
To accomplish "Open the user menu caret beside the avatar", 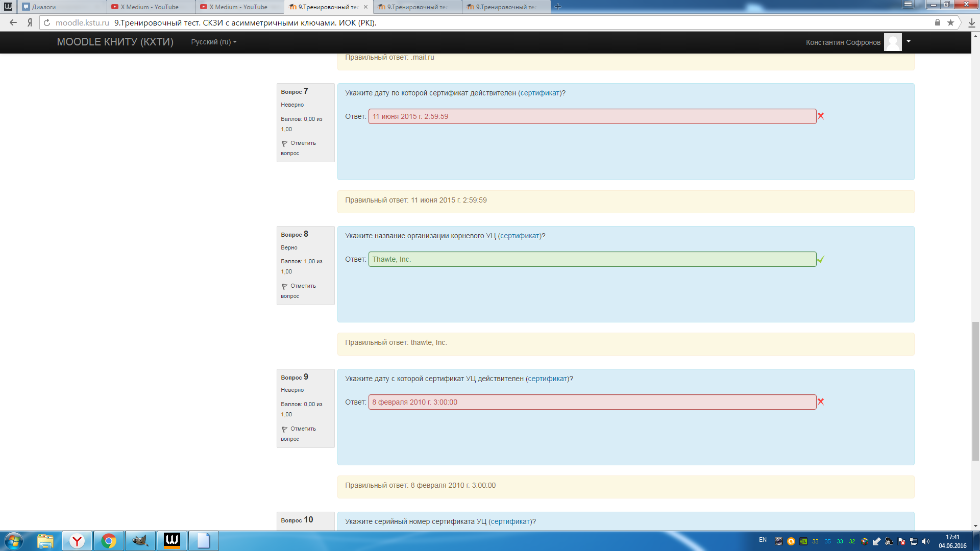I will coord(909,41).
